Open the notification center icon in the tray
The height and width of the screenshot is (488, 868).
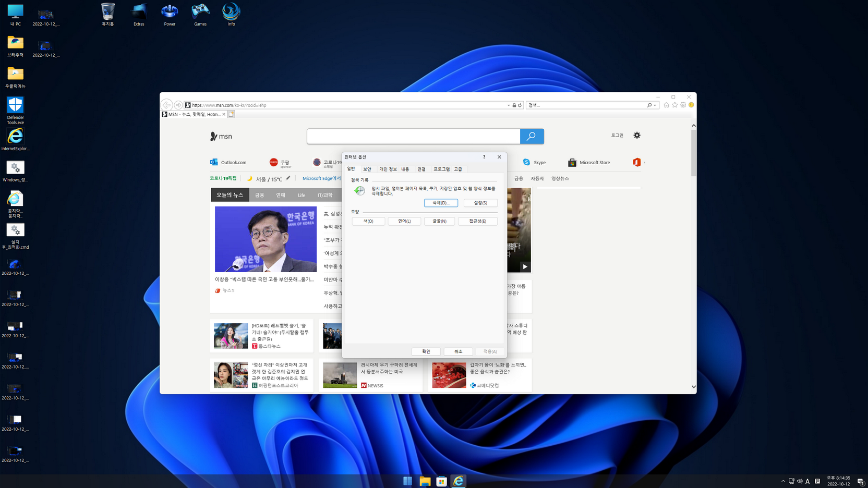coord(860,481)
